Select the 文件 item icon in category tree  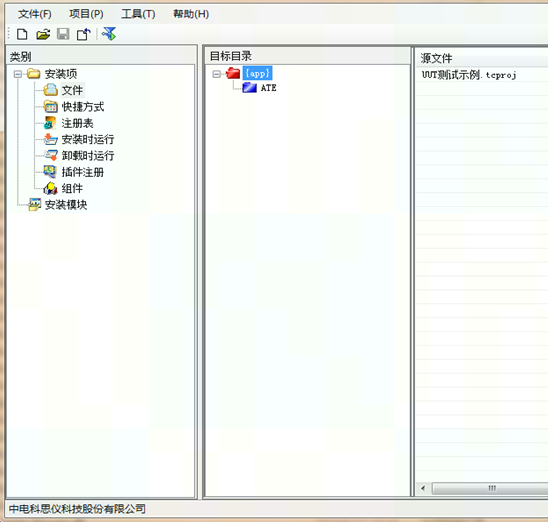tap(51, 90)
